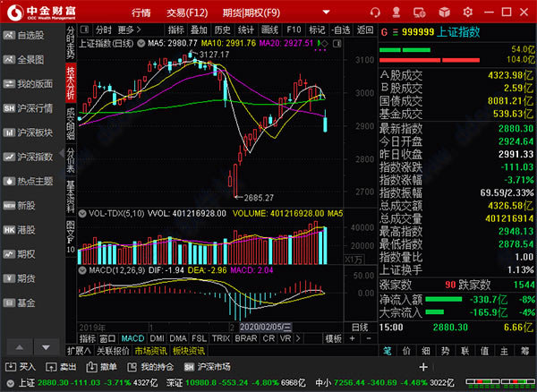The width and height of the screenshot is (537, 392).
Task: Open 期货|期权(F9) top menu
Action: (x=251, y=13)
